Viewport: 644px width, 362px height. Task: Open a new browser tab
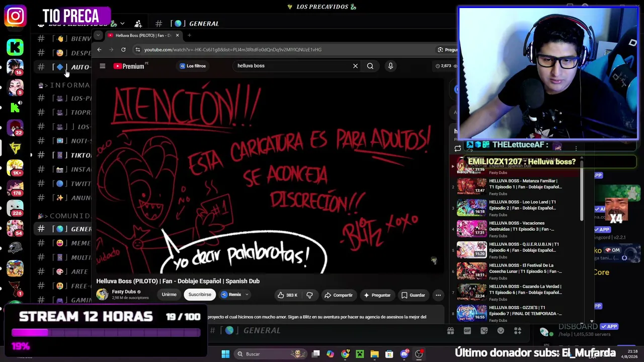pyautogui.click(x=189, y=35)
